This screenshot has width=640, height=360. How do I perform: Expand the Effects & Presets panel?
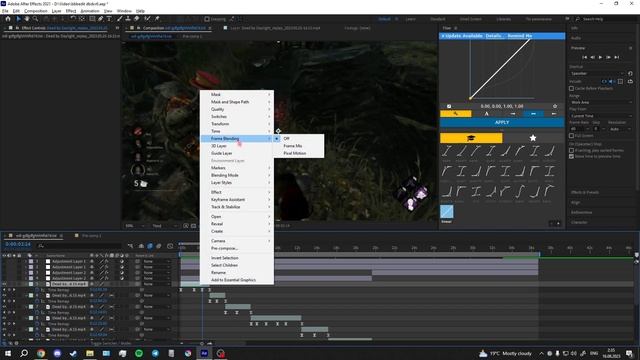pos(585,192)
